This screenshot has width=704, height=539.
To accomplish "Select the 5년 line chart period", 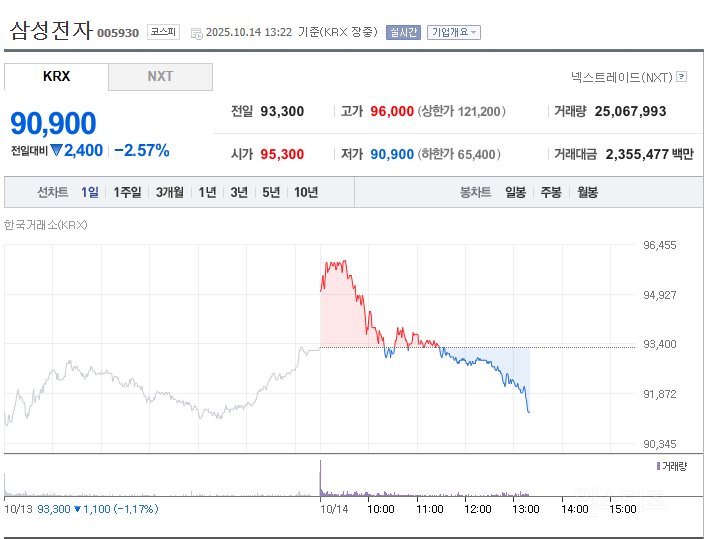I will pyautogui.click(x=271, y=192).
